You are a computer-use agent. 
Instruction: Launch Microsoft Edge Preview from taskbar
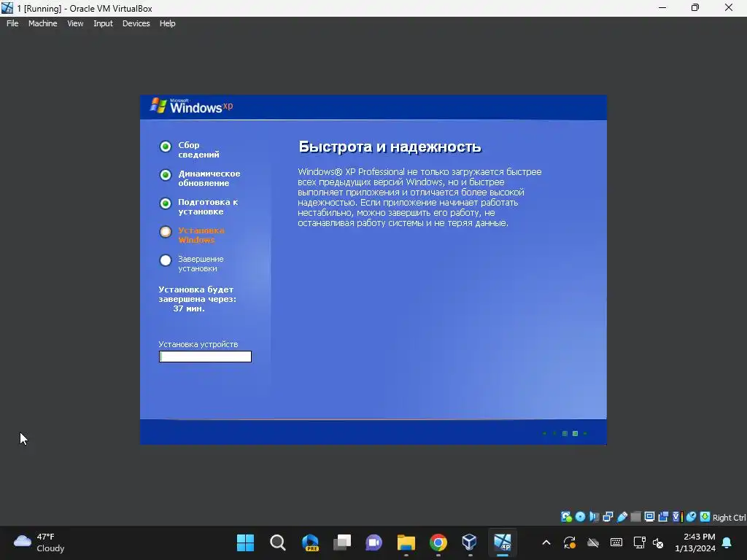310,542
